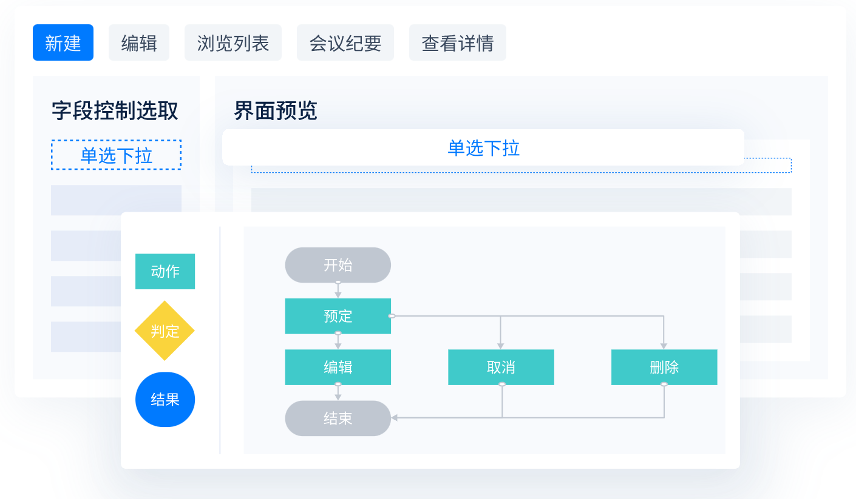Select the 动作 action shape
Screen dimensions: 856x504
pyautogui.click(x=165, y=271)
